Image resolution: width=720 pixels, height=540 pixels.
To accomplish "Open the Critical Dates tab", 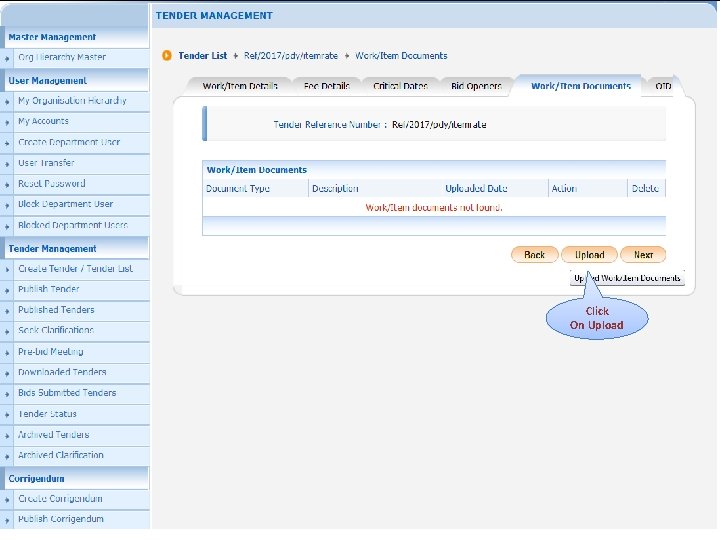I will click(400, 86).
